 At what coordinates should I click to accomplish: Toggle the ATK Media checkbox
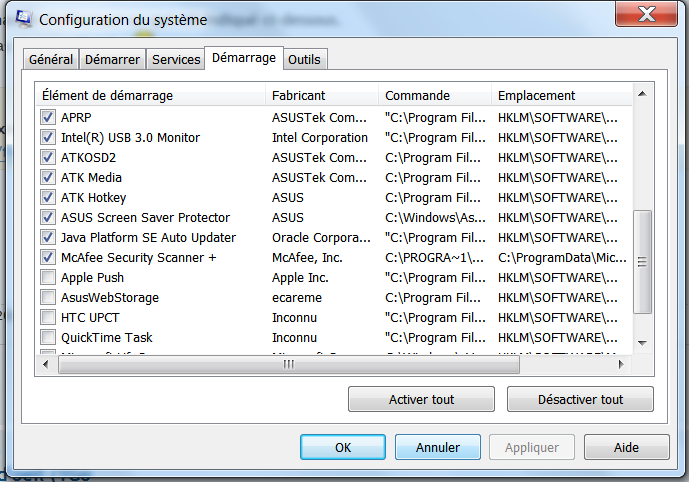click(47, 178)
